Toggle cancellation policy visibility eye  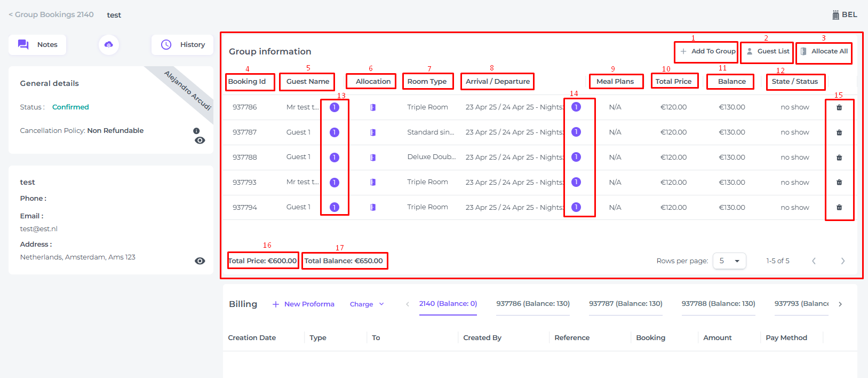point(200,140)
